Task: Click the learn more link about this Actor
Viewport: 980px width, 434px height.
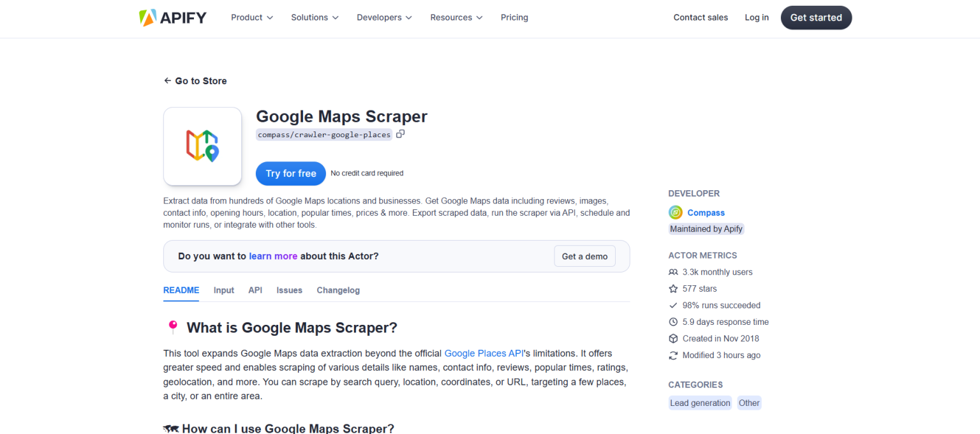Action: (x=273, y=256)
